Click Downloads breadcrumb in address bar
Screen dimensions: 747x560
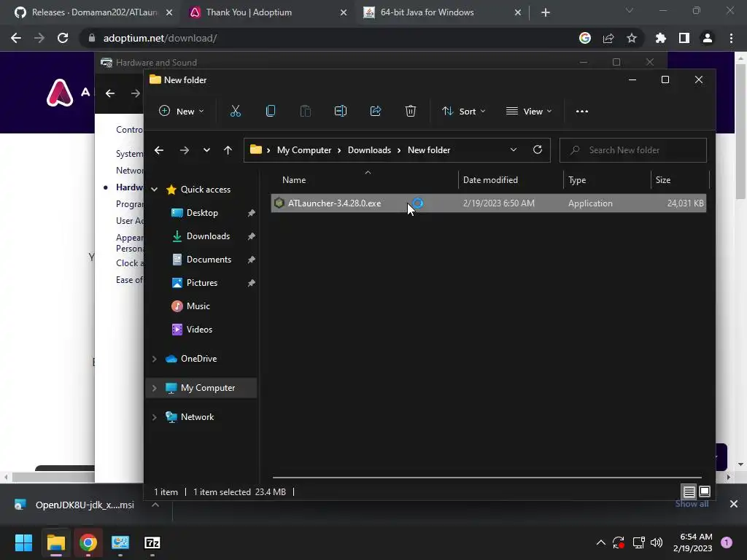click(x=369, y=150)
